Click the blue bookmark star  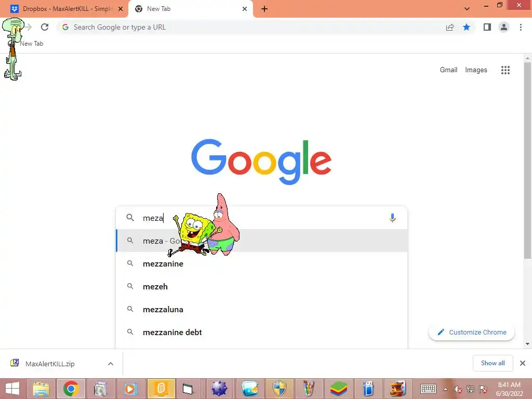467,27
